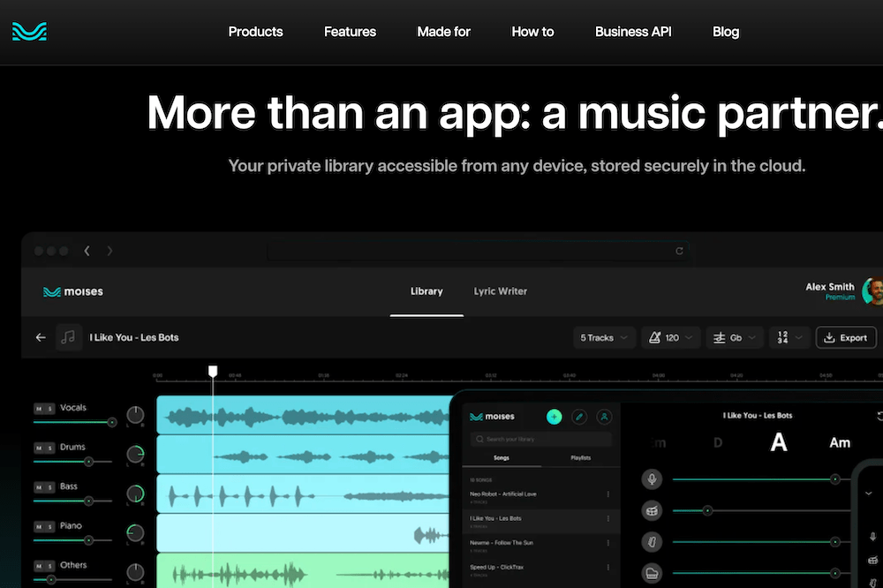The width and height of the screenshot is (883, 588).
Task: Click the mockup browser address bar
Action: [x=478, y=251]
